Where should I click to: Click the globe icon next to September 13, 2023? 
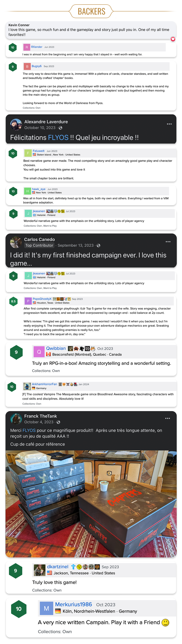pos(98,245)
